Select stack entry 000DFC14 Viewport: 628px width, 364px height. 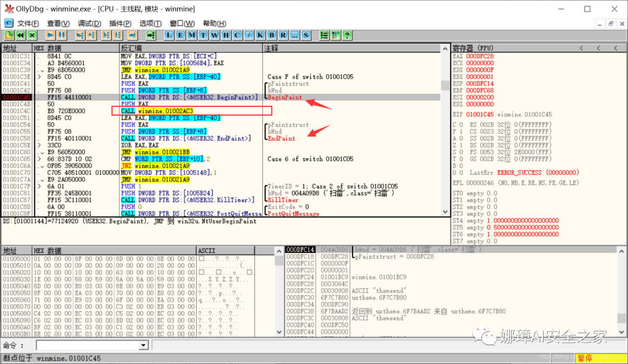[x=301, y=250]
